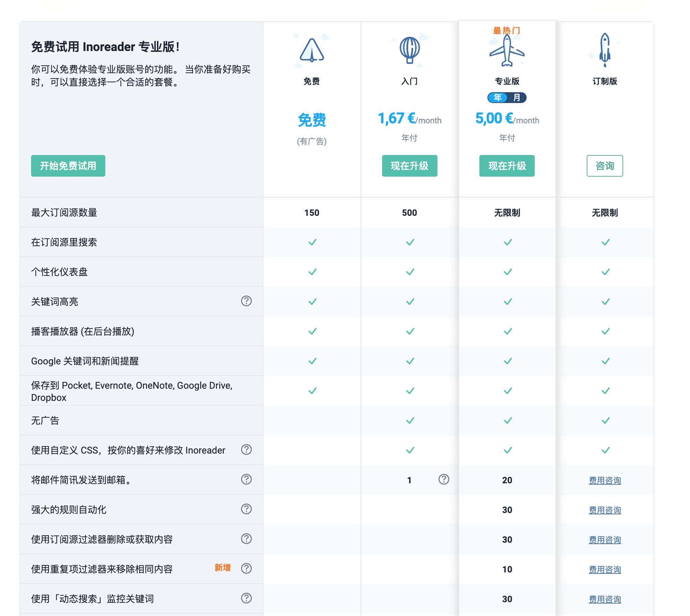Open 费用咨询 link in 重复项过滤器 row

tap(605, 570)
